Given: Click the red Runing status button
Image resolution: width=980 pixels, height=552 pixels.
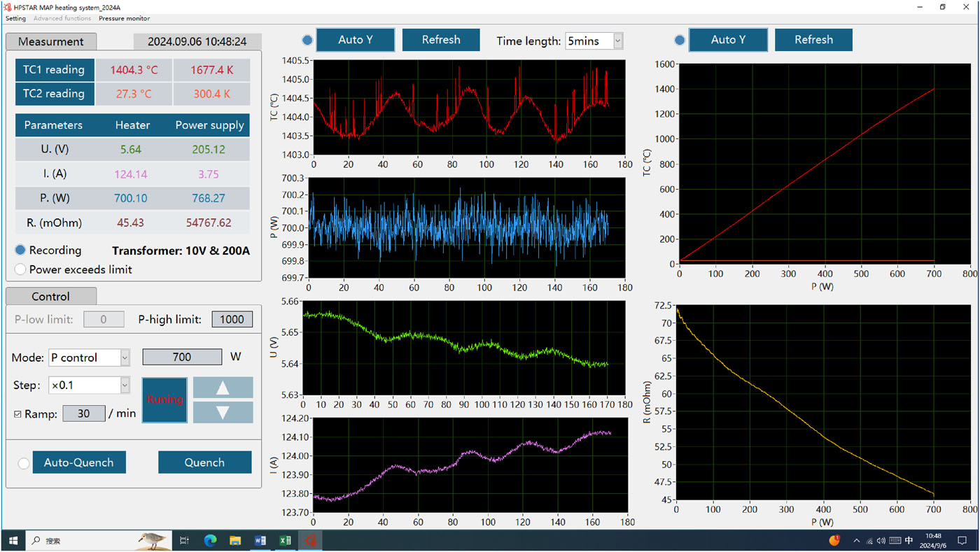Looking at the screenshot, I should pos(164,400).
